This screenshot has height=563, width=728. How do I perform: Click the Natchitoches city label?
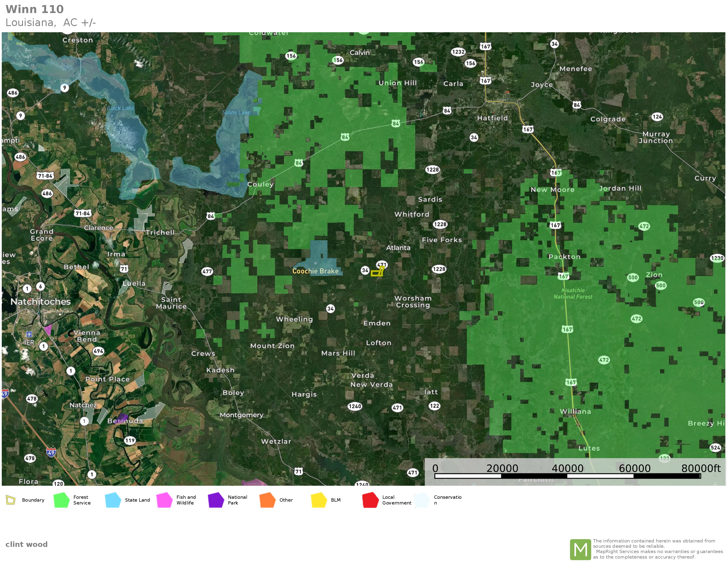pyautogui.click(x=41, y=302)
